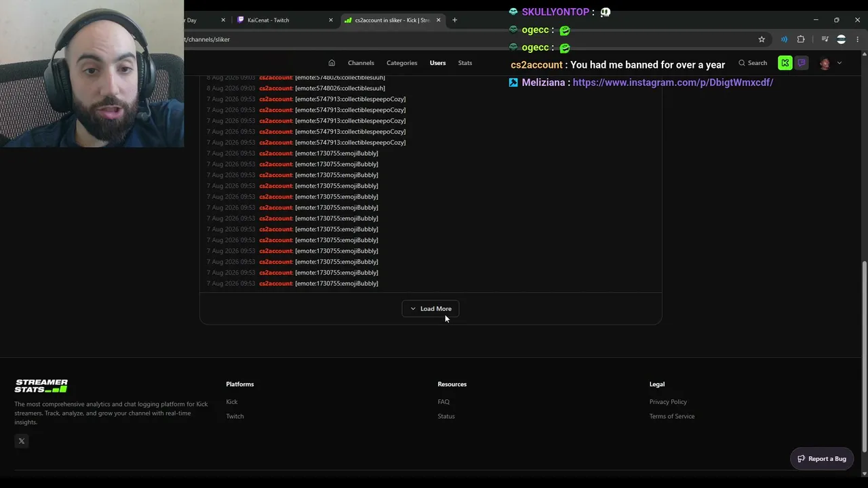868x488 pixels.
Task: Click the chevron on Load More
Action: point(413,309)
